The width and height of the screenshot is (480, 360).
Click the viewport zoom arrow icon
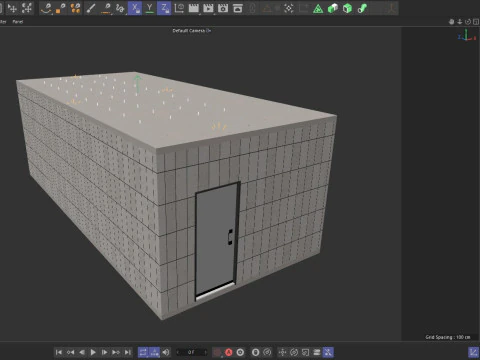coord(460,22)
